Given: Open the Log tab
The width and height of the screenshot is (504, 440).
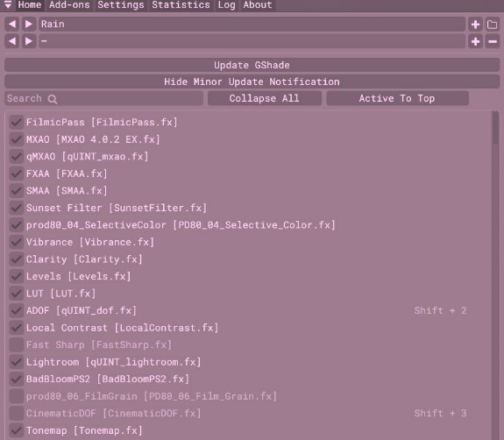Looking at the screenshot, I should (226, 5).
